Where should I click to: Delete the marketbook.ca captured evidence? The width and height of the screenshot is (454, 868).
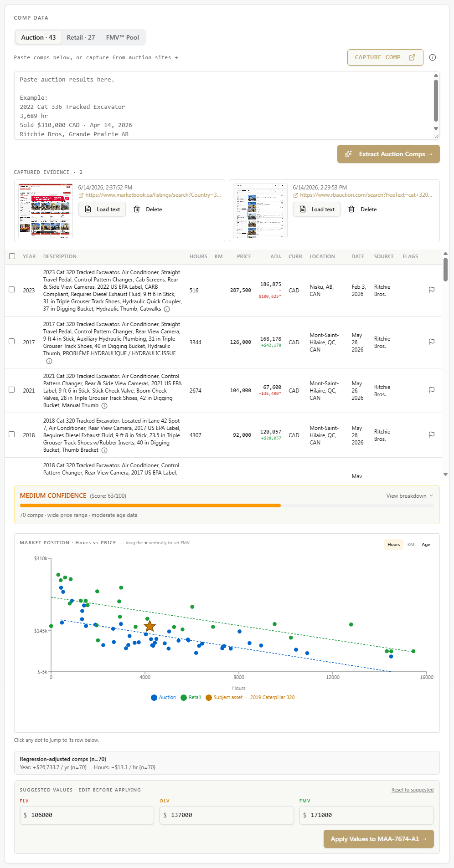click(148, 209)
